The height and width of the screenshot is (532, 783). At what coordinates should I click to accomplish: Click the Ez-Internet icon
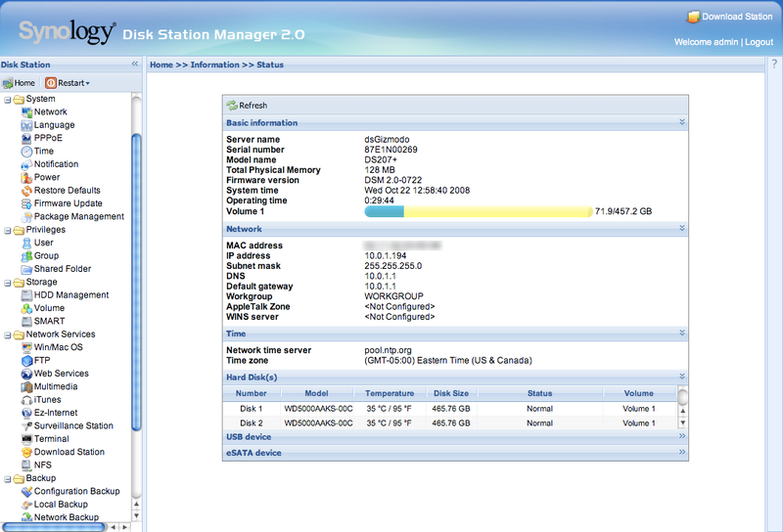pos(26,413)
